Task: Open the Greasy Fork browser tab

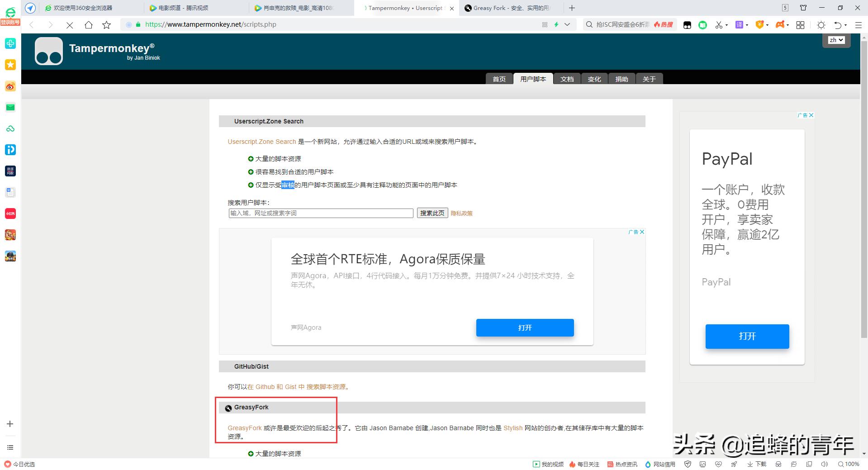Action: 507,8
